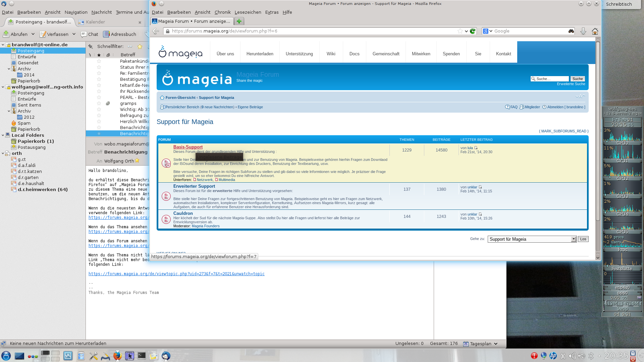Reload the forum page in Firefox
This screenshot has height=362, width=644.
tap(473, 31)
